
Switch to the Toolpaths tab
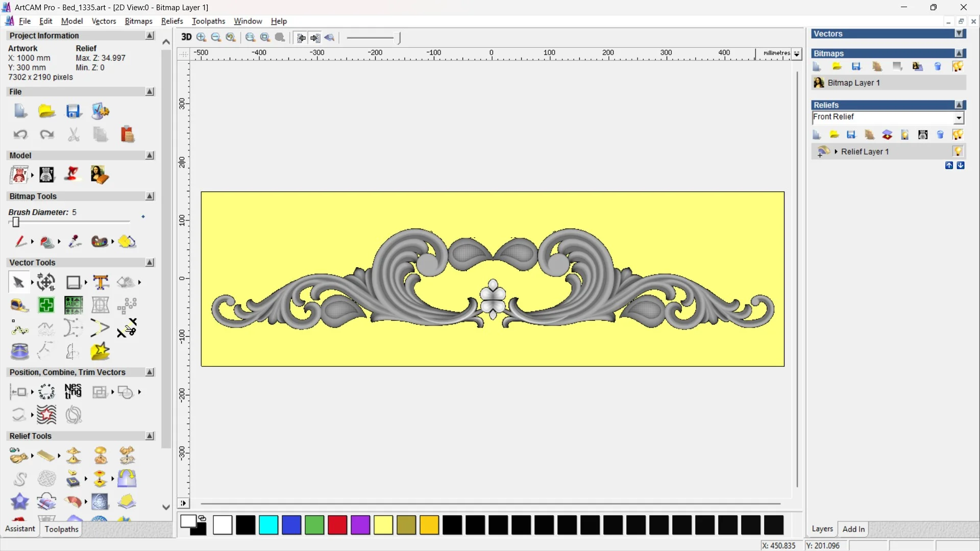point(61,529)
